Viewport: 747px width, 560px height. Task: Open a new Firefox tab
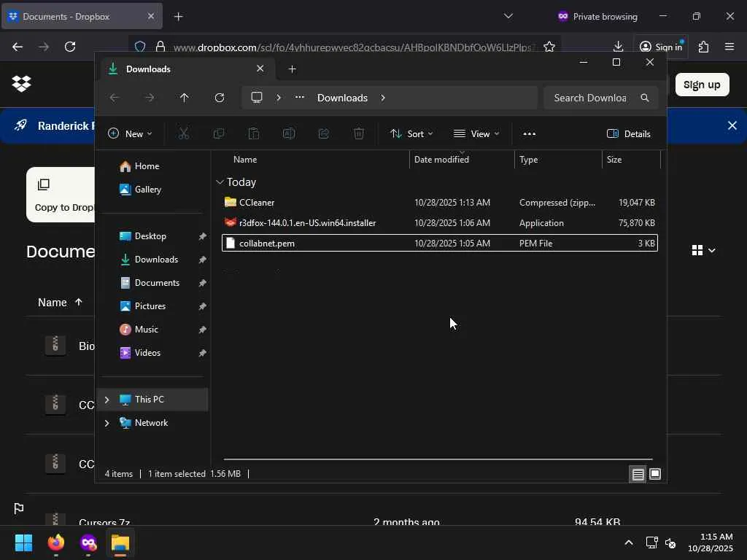(x=178, y=17)
